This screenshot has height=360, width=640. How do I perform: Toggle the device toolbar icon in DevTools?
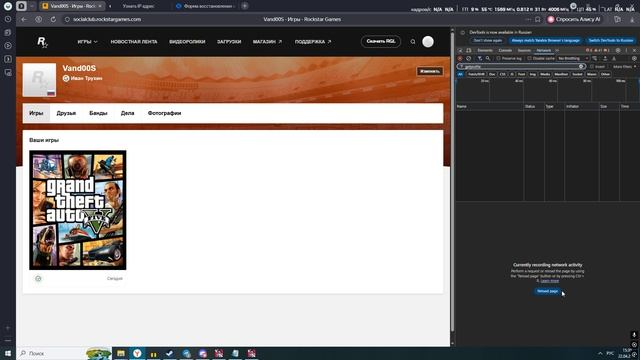coord(469,50)
